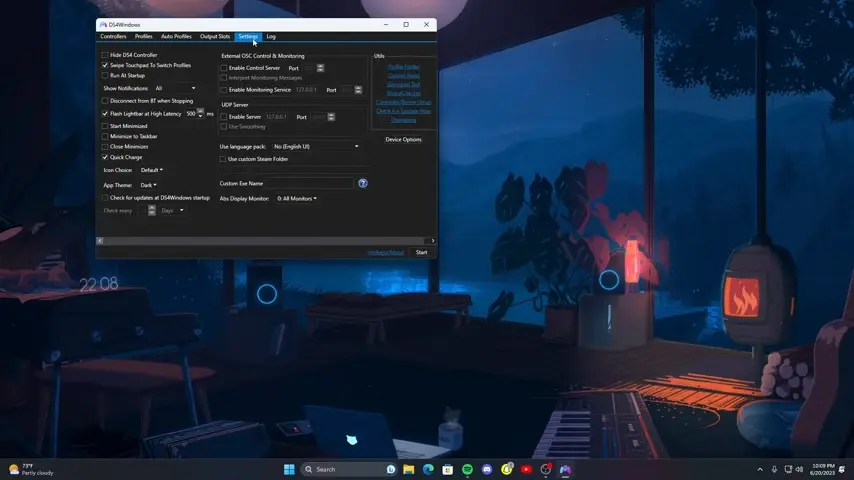Enable Monitoring Service checkbox
The height and width of the screenshot is (480, 854).
pyautogui.click(x=224, y=90)
